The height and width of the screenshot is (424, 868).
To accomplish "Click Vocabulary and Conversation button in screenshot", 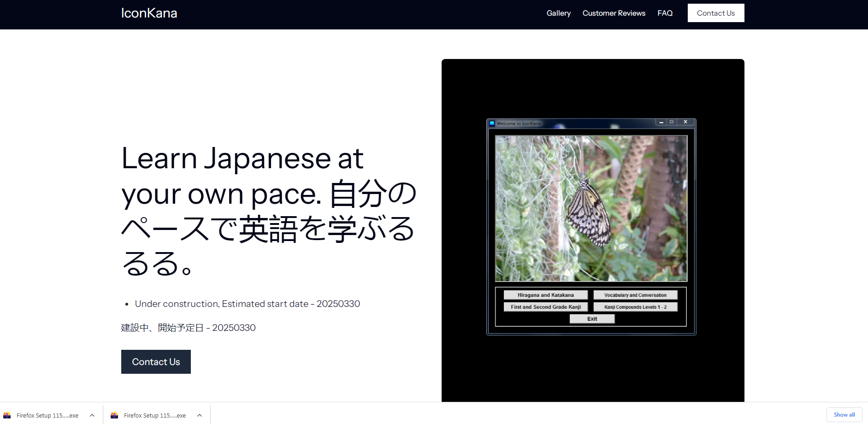I will point(635,295).
